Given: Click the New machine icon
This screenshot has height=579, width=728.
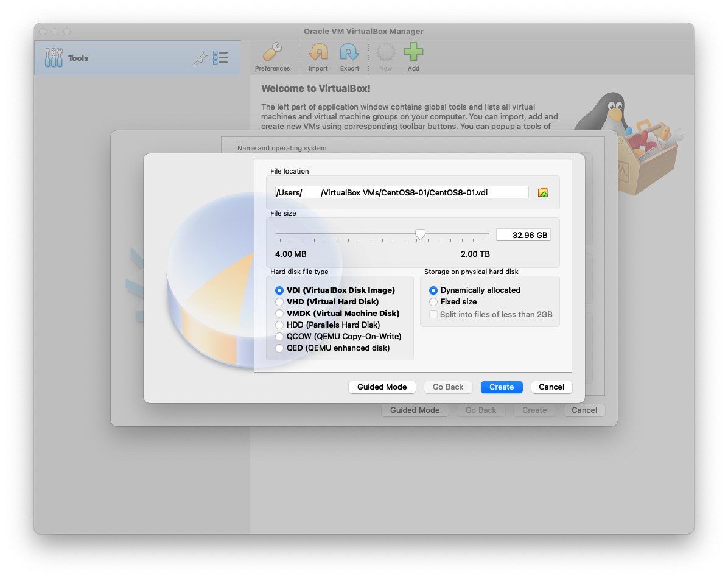Looking at the screenshot, I should (x=385, y=57).
